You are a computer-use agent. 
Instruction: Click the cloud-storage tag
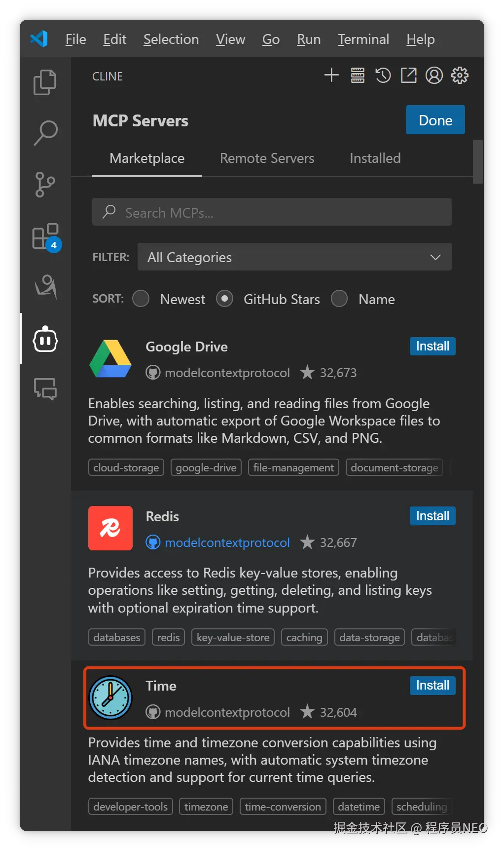point(126,467)
